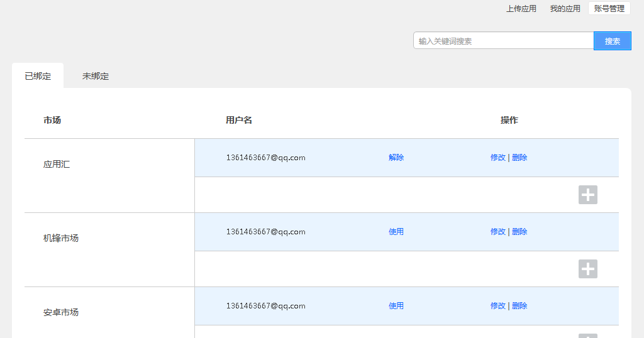Click 删除 in the 应用汇 row
This screenshot has height=338, width=644.
(x=519, y=158)
